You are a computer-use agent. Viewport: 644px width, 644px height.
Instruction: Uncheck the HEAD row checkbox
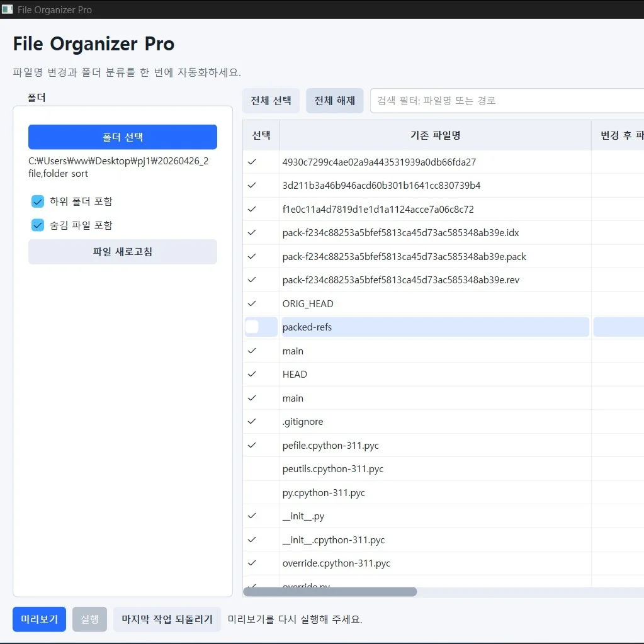(x=252, y=374)
